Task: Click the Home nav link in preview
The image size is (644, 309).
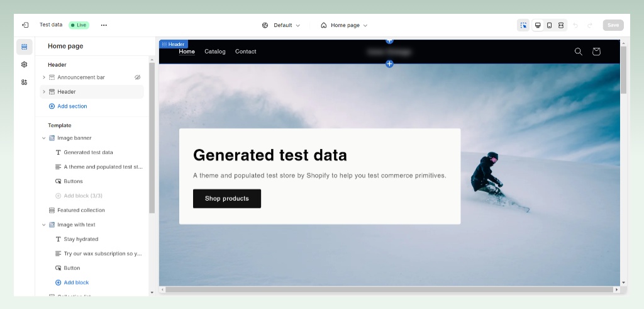Action: tap(187, 52)
